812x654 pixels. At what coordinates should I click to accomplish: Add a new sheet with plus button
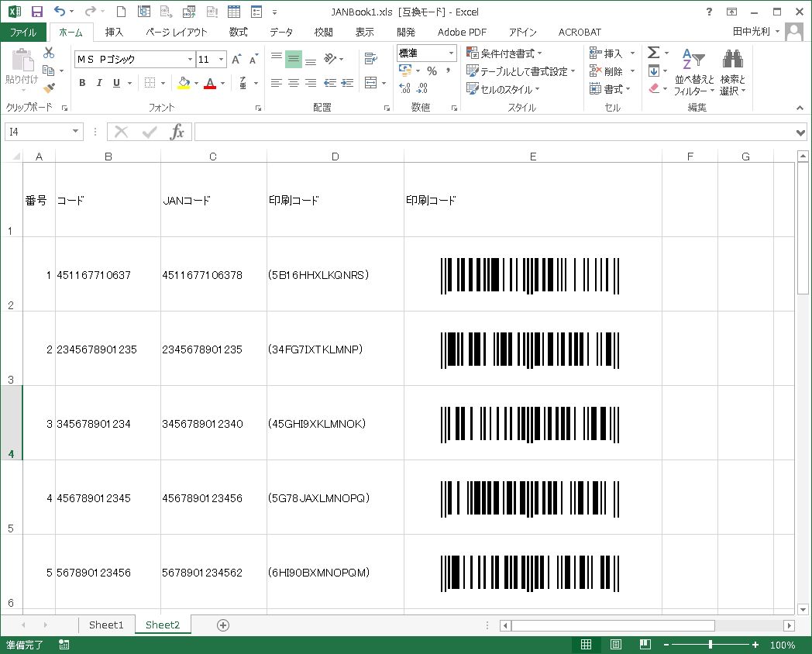[223, 625]
